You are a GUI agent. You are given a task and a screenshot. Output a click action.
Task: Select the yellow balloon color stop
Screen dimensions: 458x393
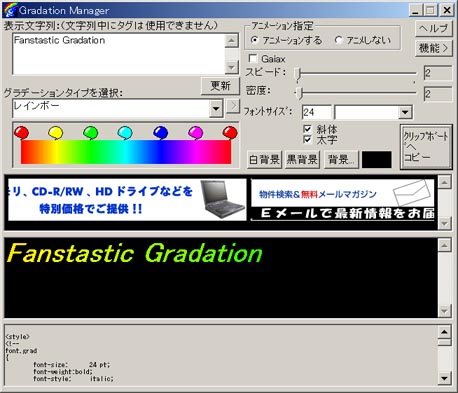pyautogui.click(x=55, y=133)
